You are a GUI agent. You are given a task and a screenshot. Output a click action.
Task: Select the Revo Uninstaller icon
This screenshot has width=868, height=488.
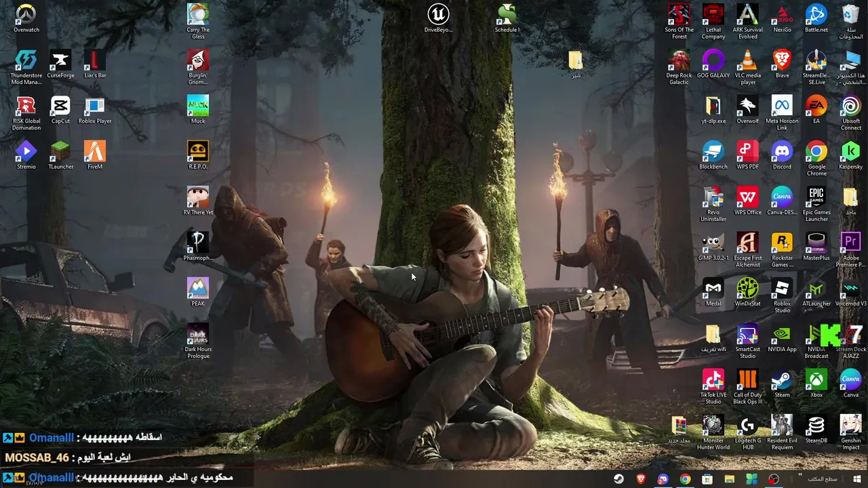[x=713, y=204]
